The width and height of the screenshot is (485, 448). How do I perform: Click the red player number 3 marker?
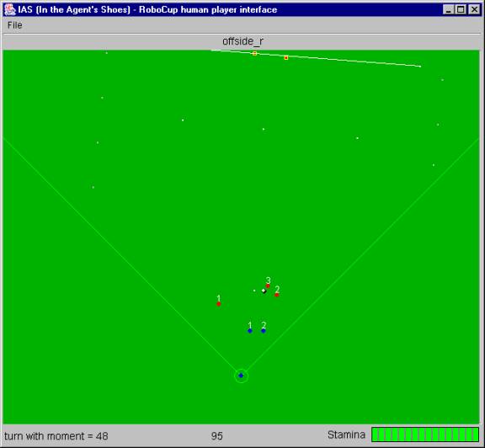pyautogui.click(x=268, y=285)
